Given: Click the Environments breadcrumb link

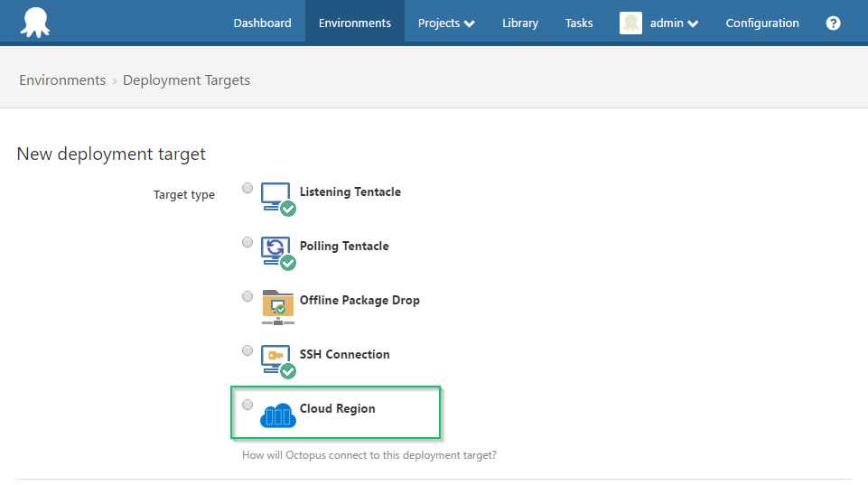Looking at the screenshot, I should 62,80.
